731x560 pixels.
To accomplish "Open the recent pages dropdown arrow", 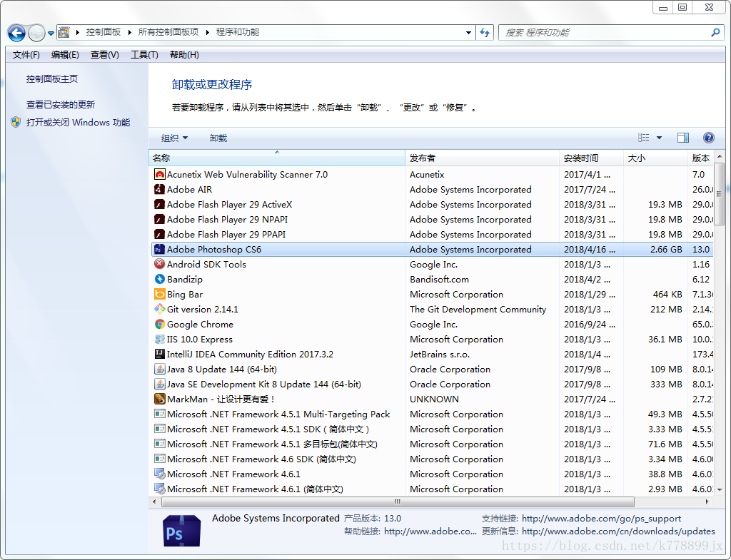I will pos(51,33).
